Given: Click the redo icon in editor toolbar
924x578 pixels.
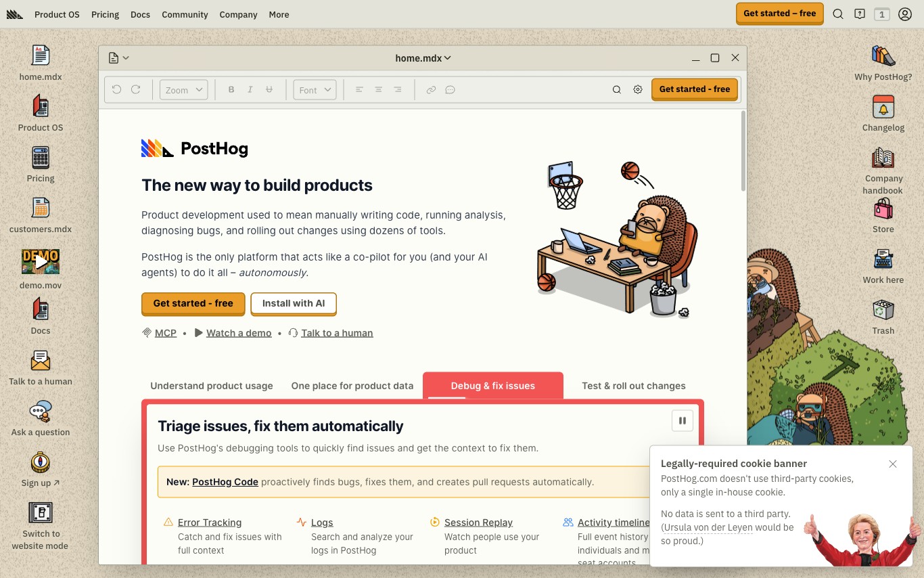Looking at the screenshot, I should tap(135, 89).
